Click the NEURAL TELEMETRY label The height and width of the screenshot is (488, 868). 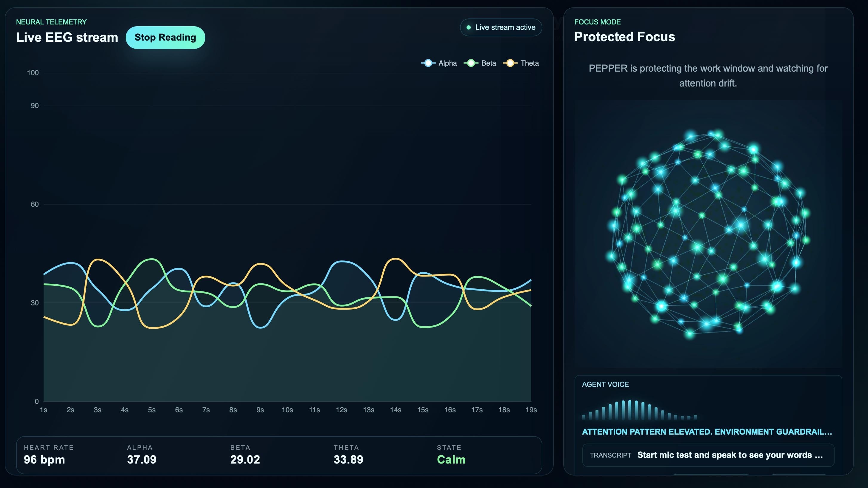tap(51, 22)
